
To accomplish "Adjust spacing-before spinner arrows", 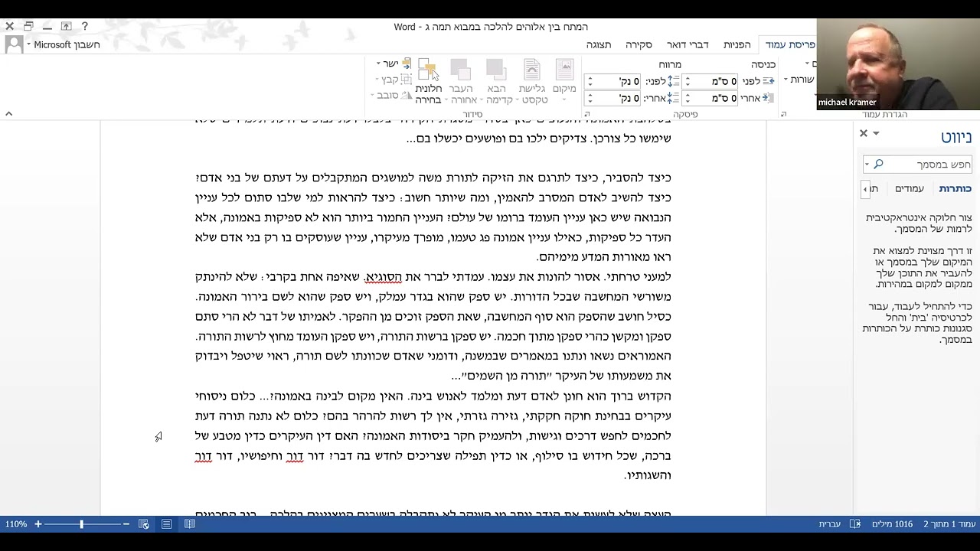I will tap(589, 81).
